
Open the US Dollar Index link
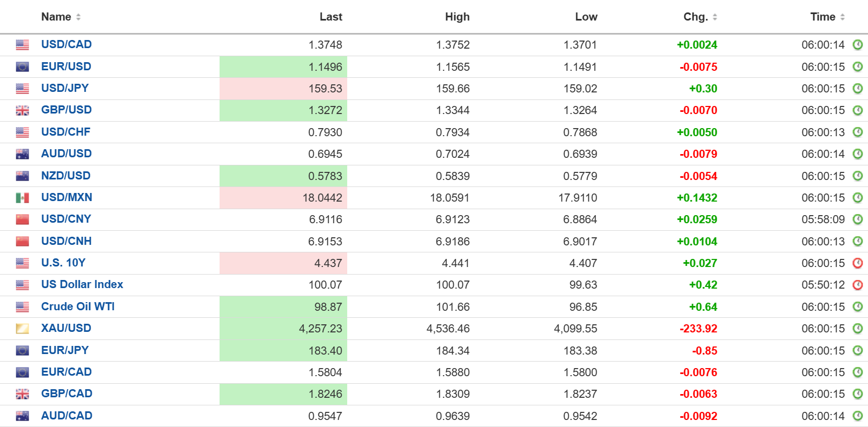[82, 284]
